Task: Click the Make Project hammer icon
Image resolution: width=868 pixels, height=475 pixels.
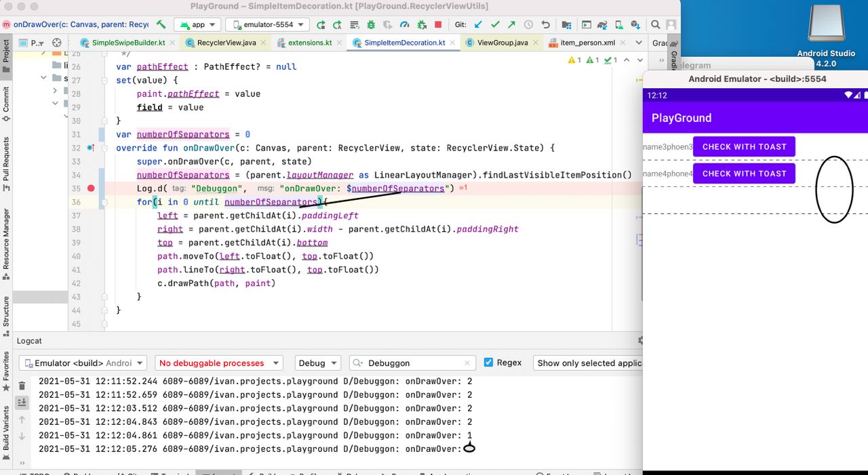Action: click(x=161, y=24)
